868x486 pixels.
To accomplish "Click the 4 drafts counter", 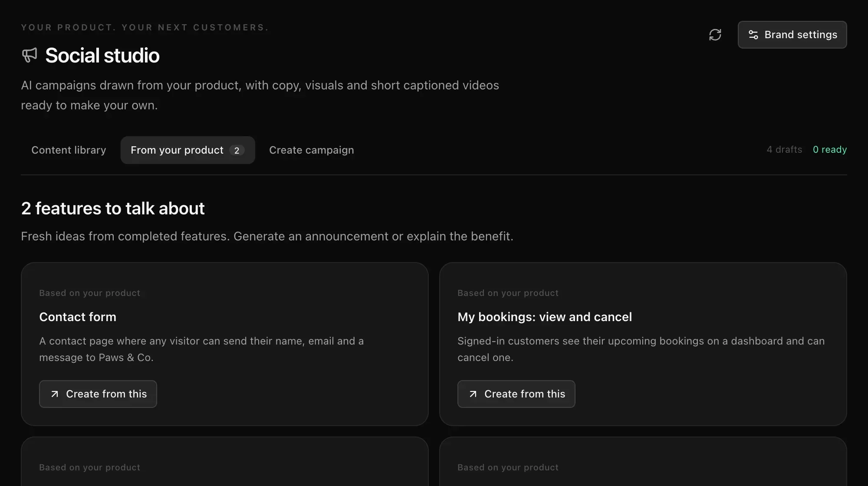I will click(784, 150).
